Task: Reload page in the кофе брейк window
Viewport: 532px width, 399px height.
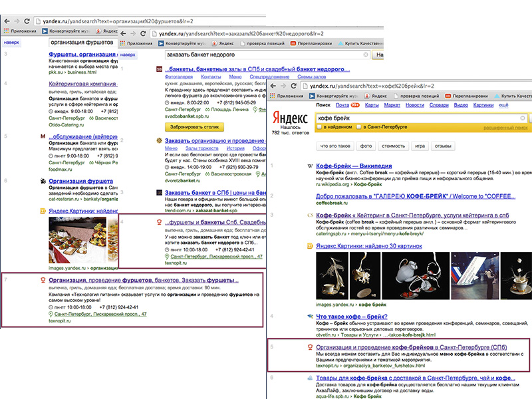Action: (x=293, y=86)
